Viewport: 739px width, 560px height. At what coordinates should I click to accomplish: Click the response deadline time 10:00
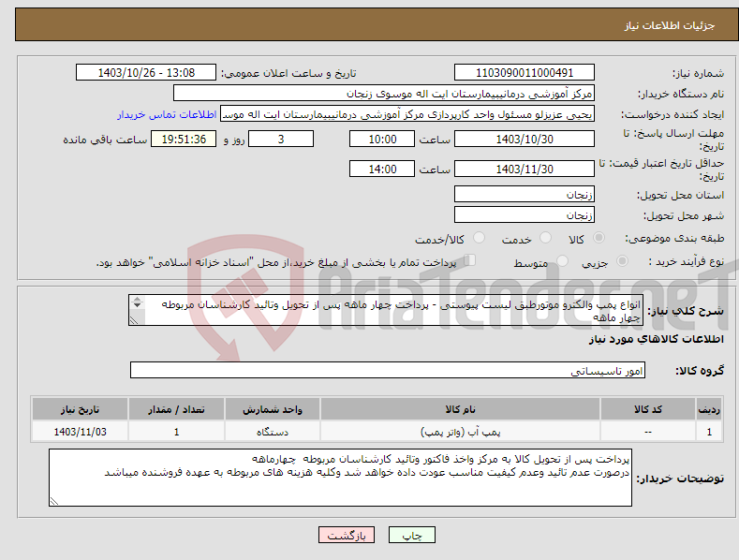click(382, 139)
